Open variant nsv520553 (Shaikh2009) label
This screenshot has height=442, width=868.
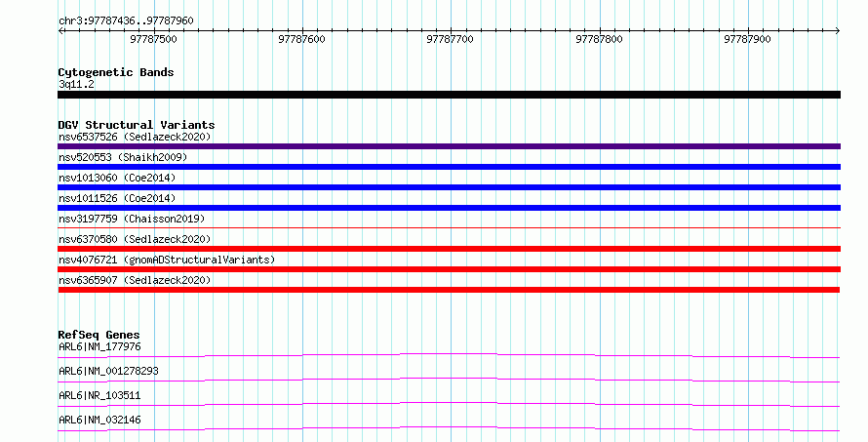click(123, 157)
